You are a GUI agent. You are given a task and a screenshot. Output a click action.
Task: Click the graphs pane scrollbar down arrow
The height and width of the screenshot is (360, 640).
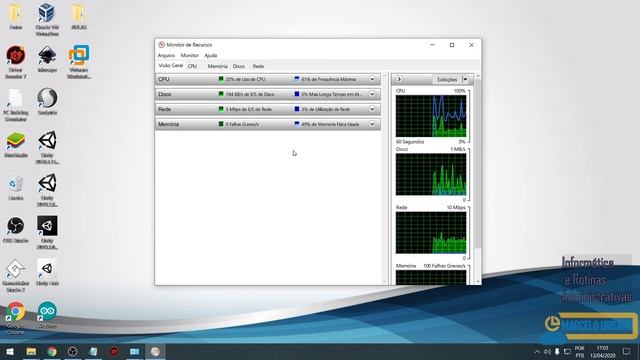pyautogui.click(x=478, y=281)
